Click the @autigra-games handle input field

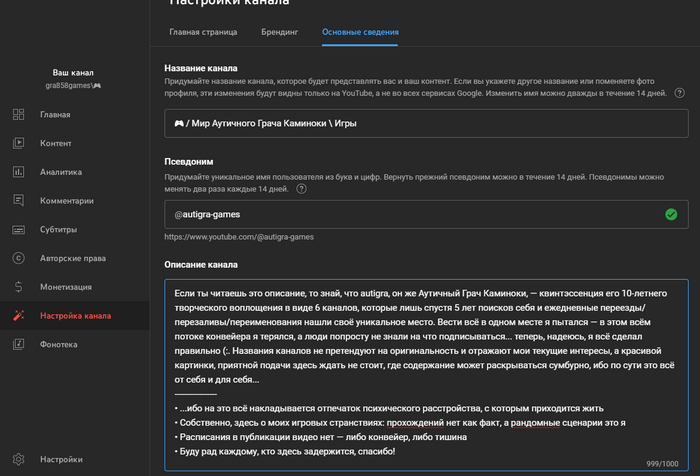click(410, 214)
